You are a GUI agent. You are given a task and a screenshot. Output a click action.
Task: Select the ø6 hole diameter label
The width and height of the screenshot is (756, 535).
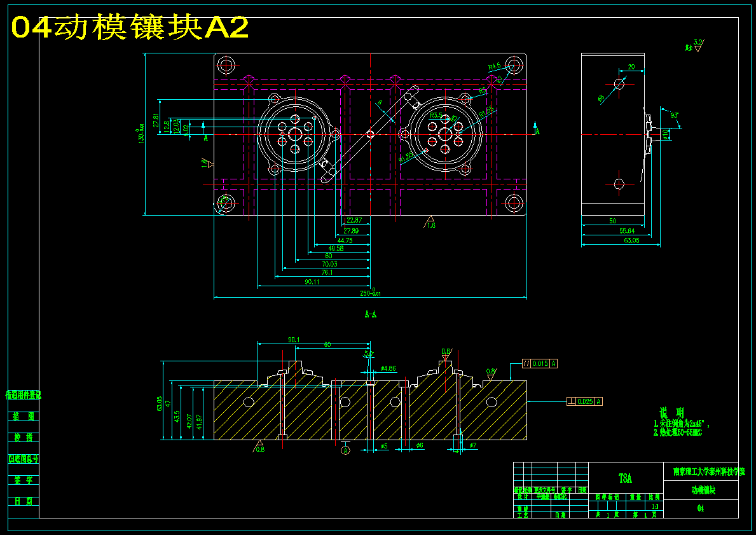420,445
